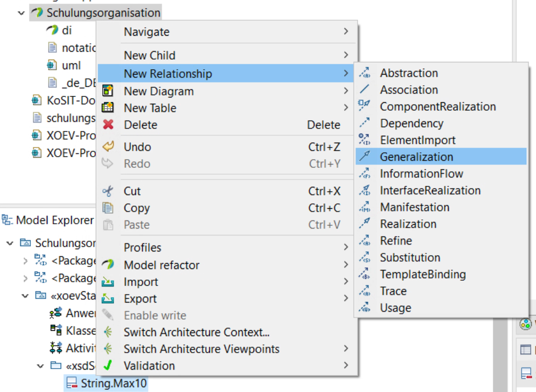Screen dimensions: 536x392
Task: Click the Import tray icon
Action: click(108, 282)
